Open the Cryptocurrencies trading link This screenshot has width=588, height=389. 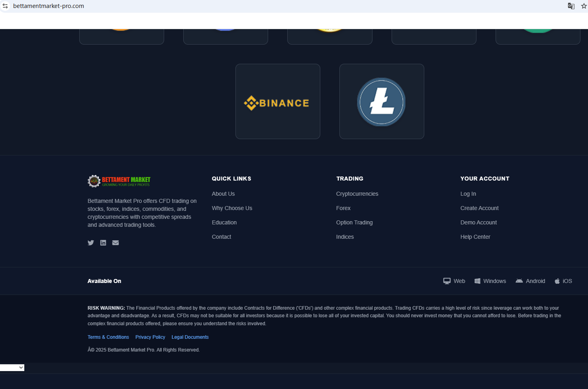coord(357,194)
